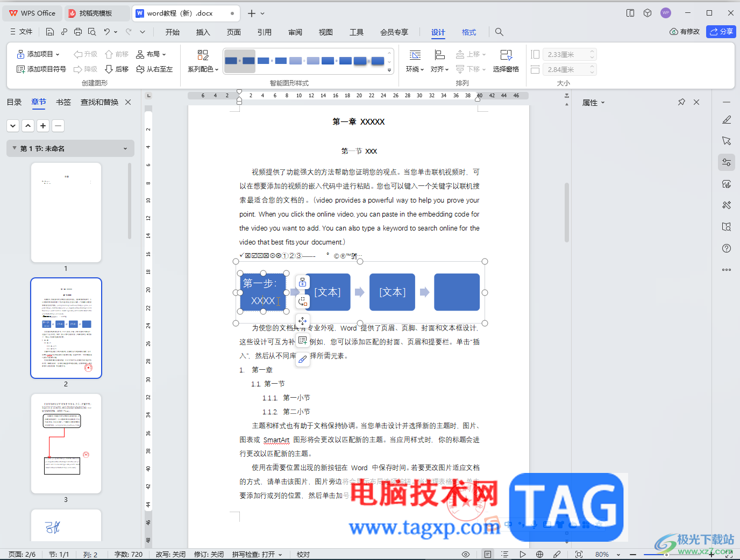The height and width of the screenshot is (560, 740).
Task: Click the fit-page icon in status bar
Action: 579,554
